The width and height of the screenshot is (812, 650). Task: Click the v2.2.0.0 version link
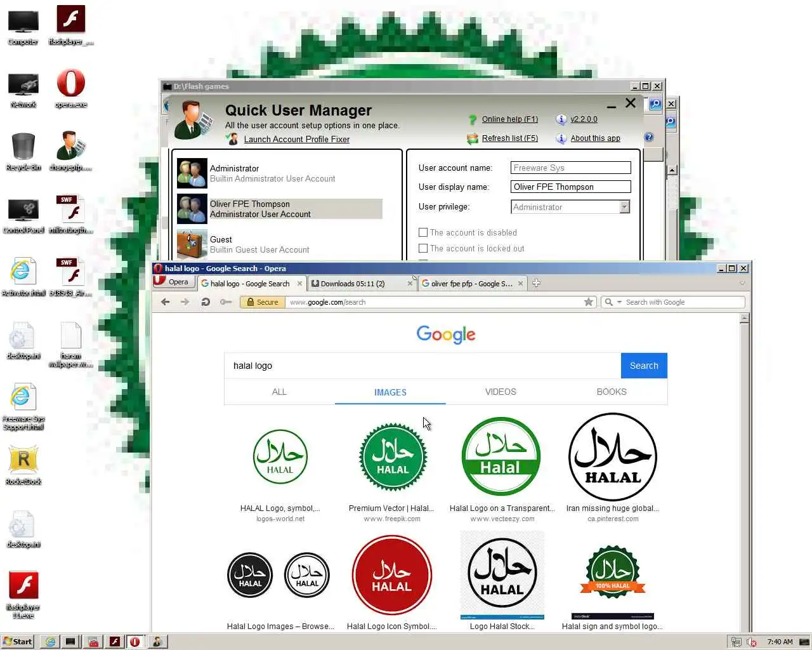(584, 119)
